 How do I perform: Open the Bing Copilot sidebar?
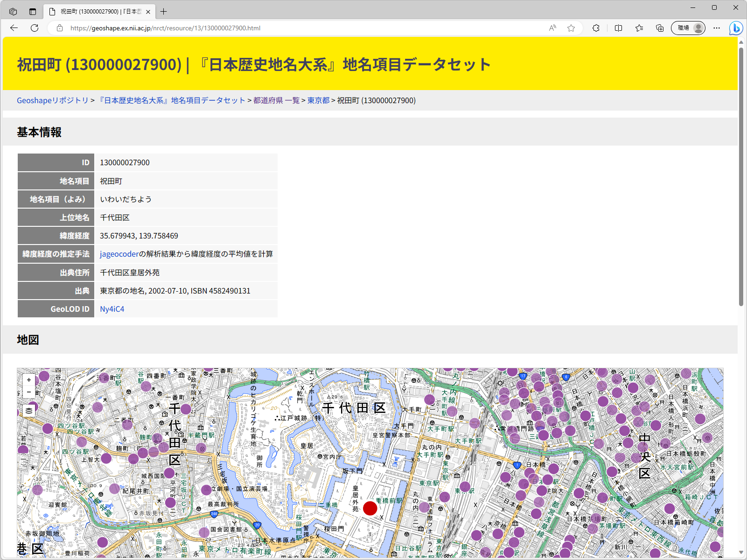point(735,28)
